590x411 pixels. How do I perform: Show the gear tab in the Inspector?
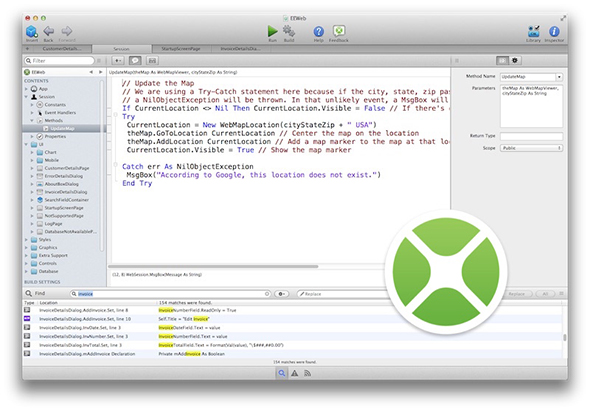tap(515, 60)
